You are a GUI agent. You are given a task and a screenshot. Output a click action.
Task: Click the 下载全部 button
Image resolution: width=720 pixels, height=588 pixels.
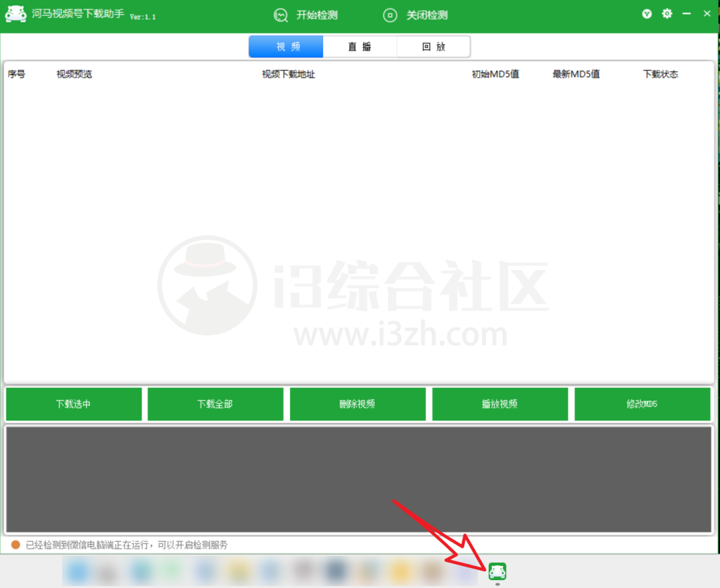[215, 404]
